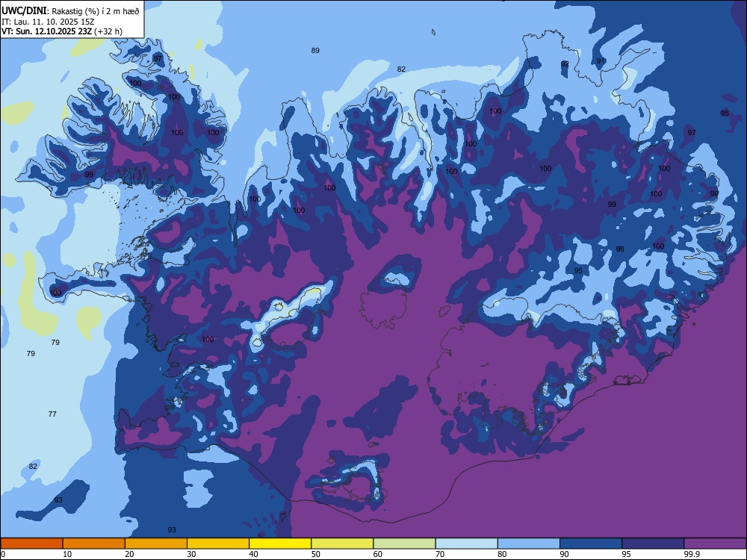The image size is (747, 560).
Task: Click the legend tick label '30'
Action: click(191, 554)
